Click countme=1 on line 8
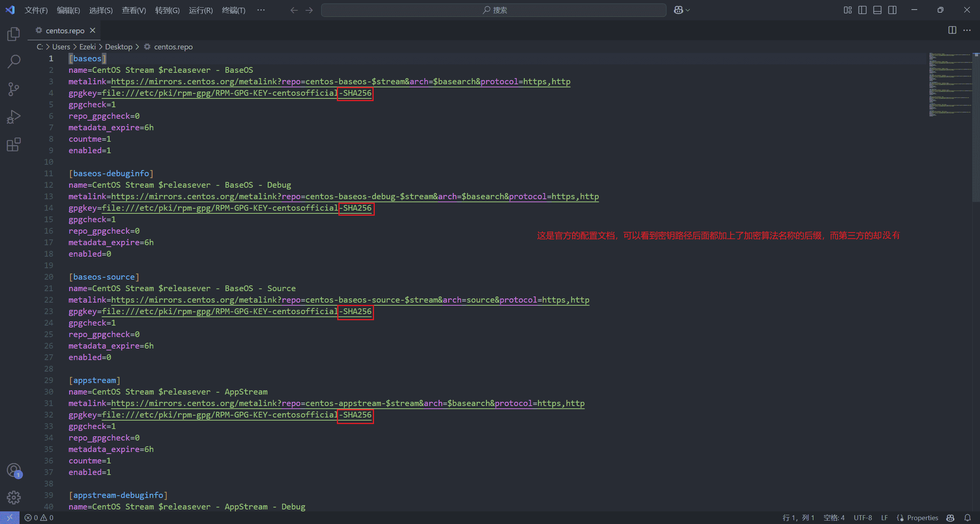Screen dimensions: 980x524 90,139
